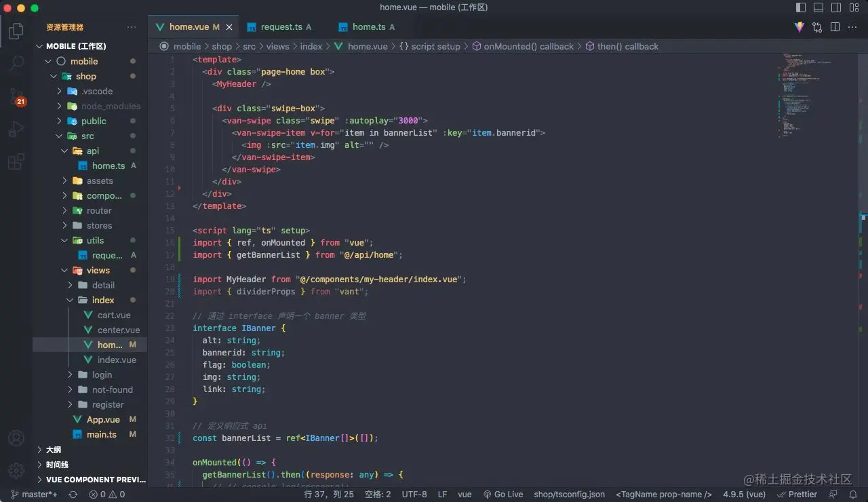Open the notifications bell in status bar
Image resolution: width=868 pixels, height=502 pixels.
[853, 495]
